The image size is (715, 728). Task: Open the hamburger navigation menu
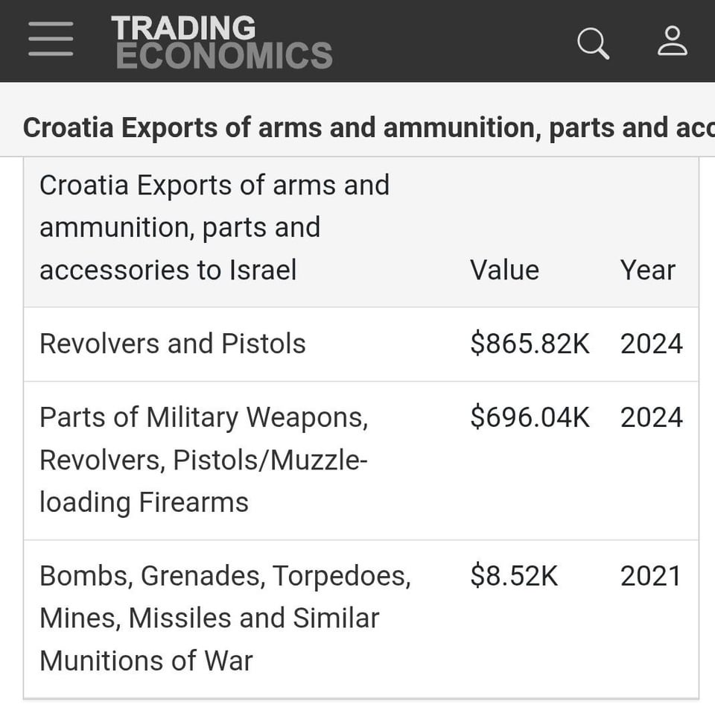pos(51,39)
